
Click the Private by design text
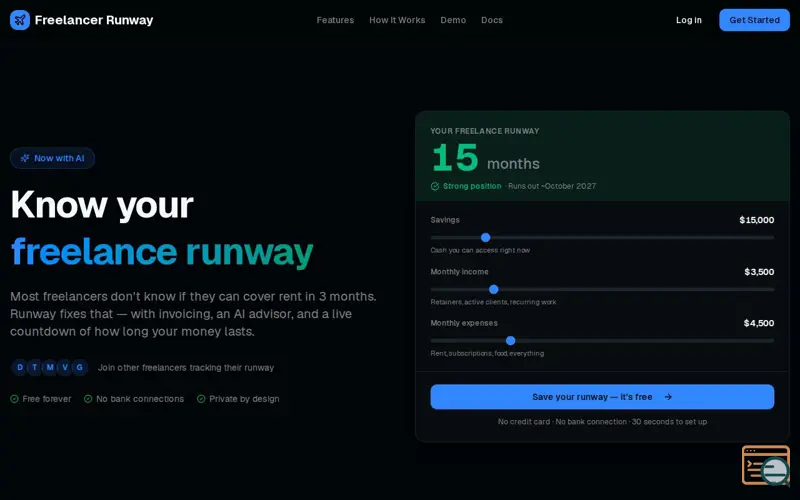click(244, 399)
